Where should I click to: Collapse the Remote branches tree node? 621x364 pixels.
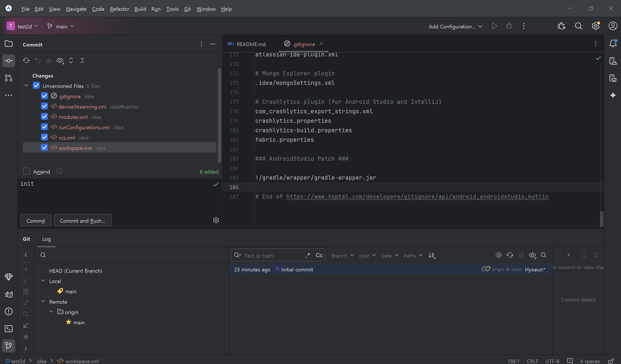[43, 301]
